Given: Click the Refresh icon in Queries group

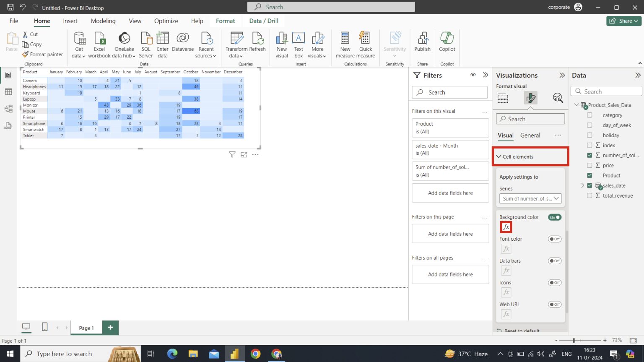Looking at the screenshot, I should 257,44.
